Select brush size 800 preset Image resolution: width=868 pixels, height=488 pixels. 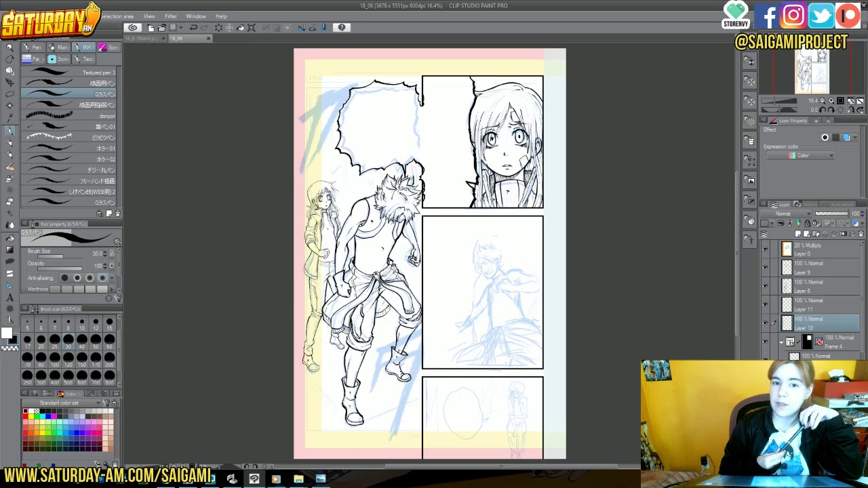pos(109,377)
